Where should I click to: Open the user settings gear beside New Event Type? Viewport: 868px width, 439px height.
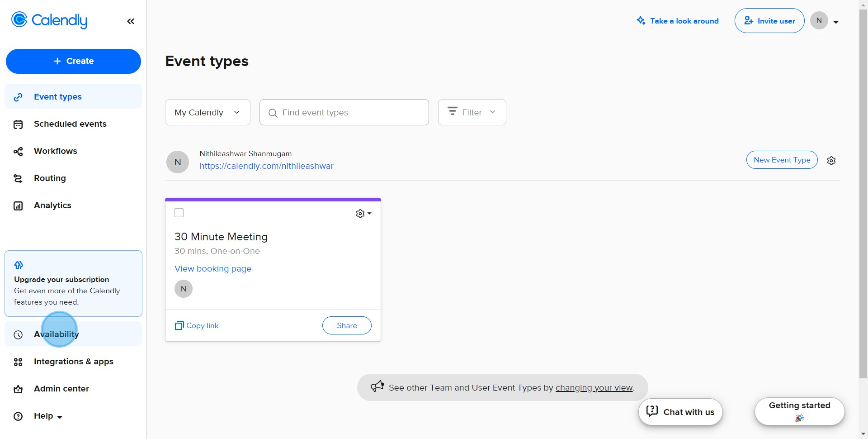831,161
